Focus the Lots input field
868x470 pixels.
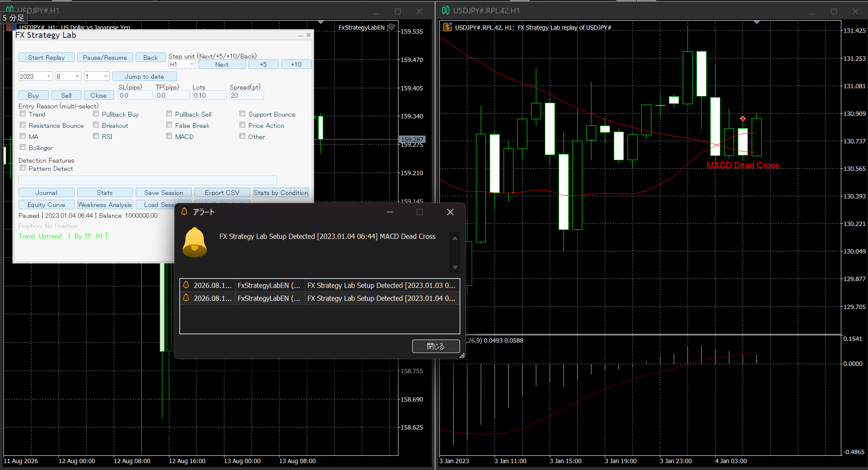[x=210, y=96]
